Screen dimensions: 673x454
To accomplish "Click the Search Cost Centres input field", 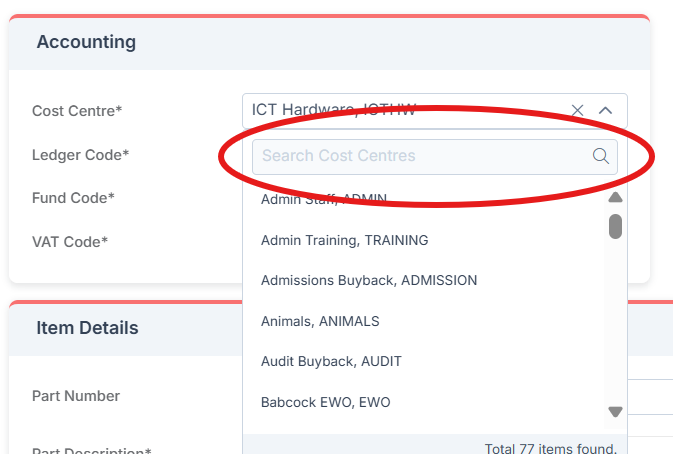I will click(420, 156).
